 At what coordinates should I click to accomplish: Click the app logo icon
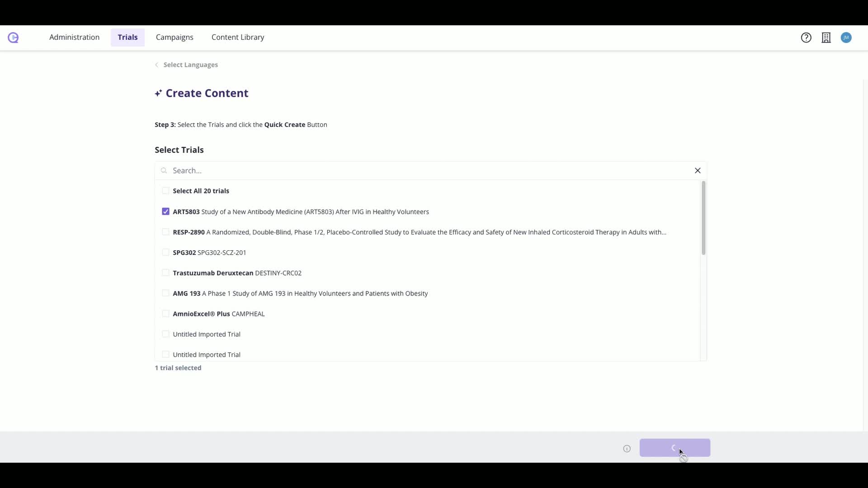(13, 38)
